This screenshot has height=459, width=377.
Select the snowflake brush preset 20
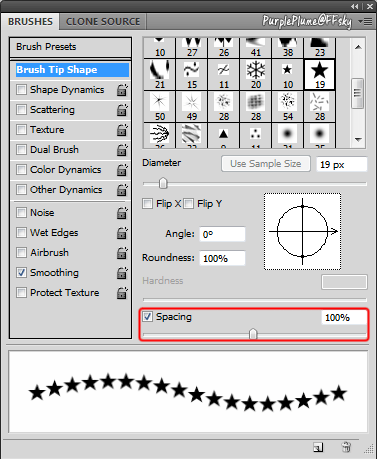tap(256, 75)
